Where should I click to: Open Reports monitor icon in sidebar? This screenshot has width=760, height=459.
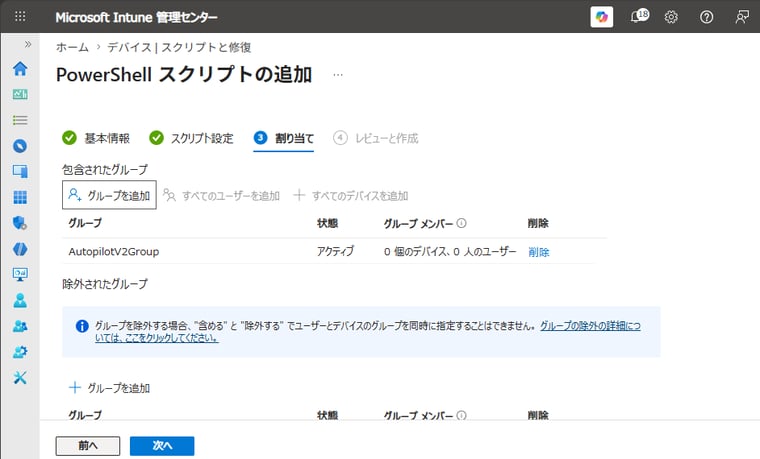20,274
